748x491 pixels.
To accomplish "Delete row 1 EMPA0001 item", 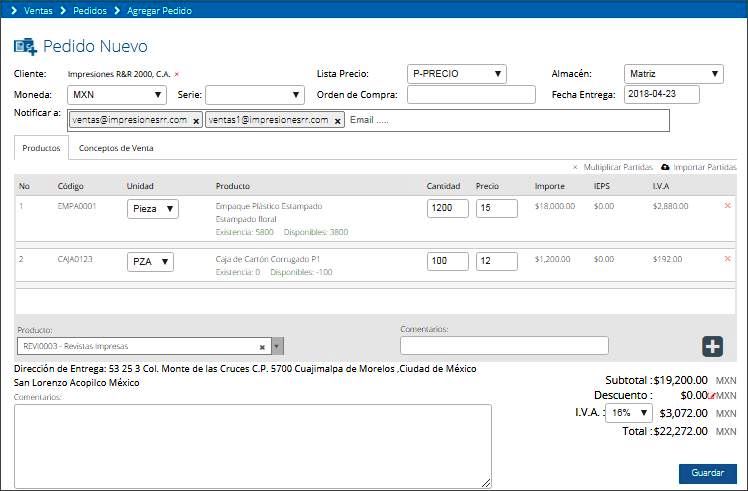I will (727, 206).
